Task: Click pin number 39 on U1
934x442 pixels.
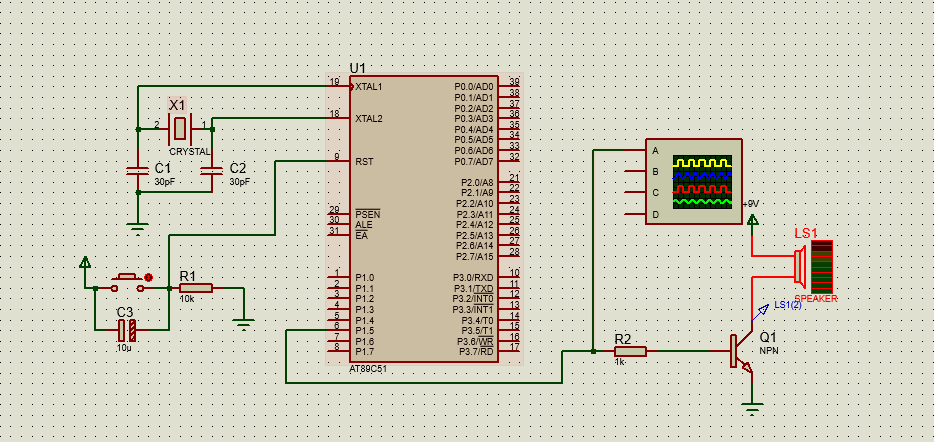Action: tap(514, 82)
